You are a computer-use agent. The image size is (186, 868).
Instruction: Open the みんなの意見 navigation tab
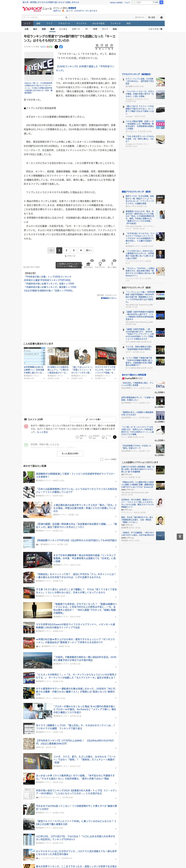click(98, 24)
